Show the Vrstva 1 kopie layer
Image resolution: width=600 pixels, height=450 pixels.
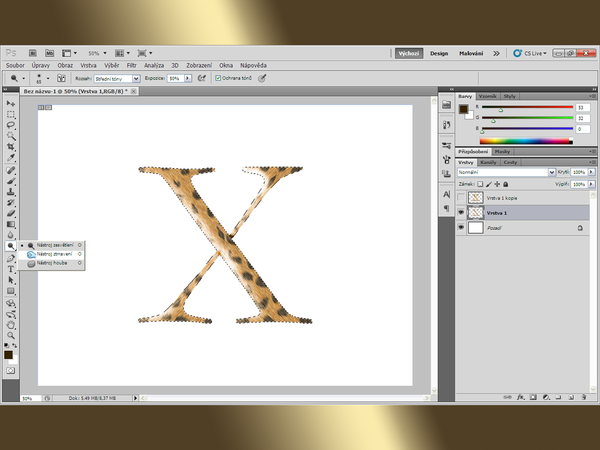[x=461, y=198]
